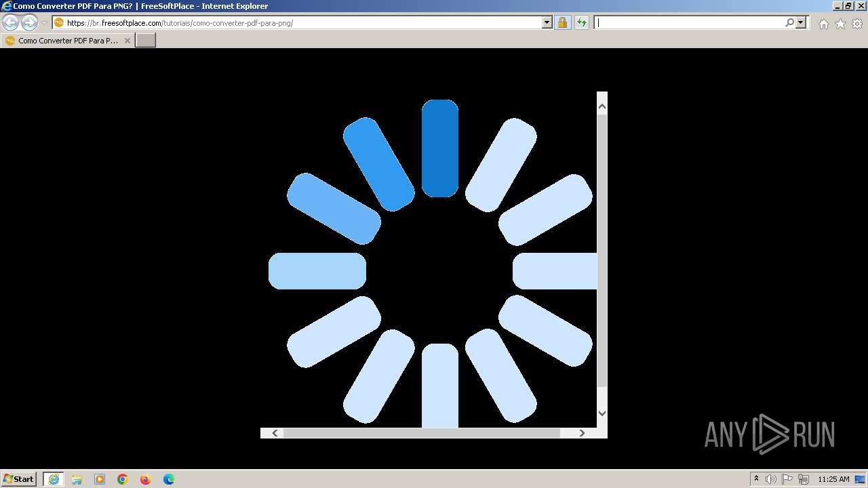Click the scroll down arrow in the frame
Viewport: 868px width, 488px height.
[x=602, y=413]
